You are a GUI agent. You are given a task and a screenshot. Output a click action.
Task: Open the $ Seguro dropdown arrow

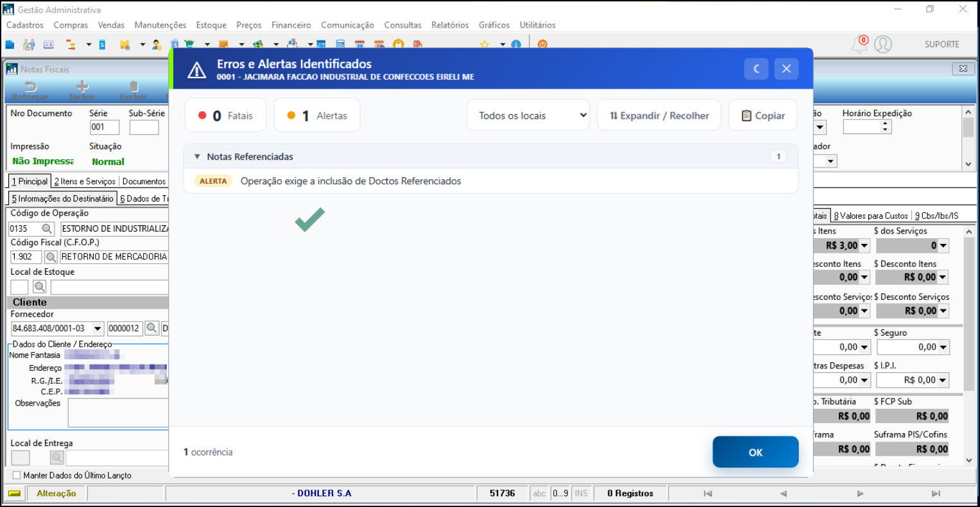(x=943, y=347)
